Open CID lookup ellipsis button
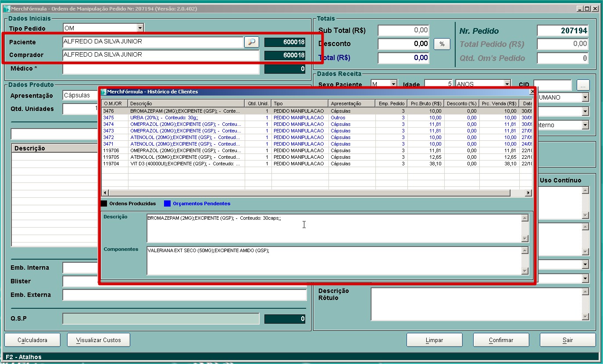 pyautogui.click(x=583, y=85)
